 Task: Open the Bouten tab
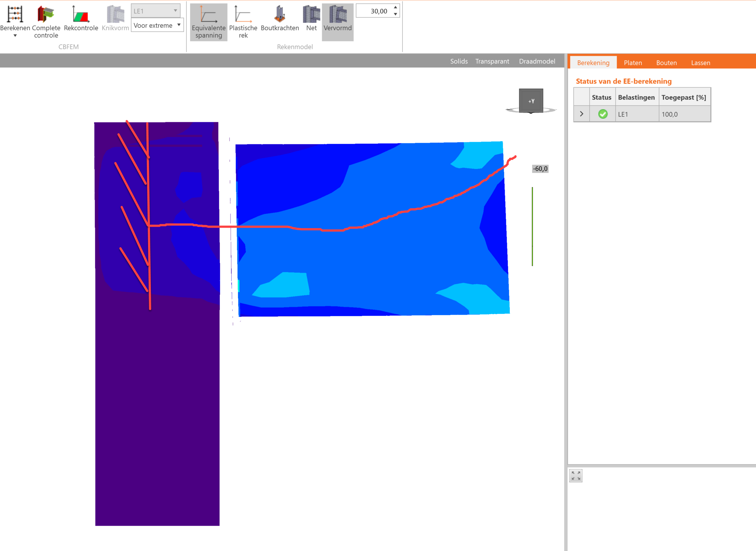[666, 63]
